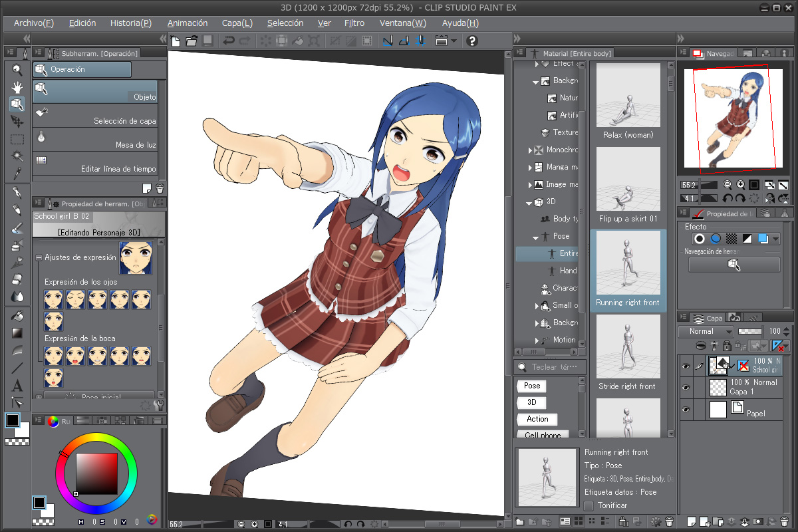Toggle visibility of Capa 1 layer
798x532 pixels.
coord(686,387)
